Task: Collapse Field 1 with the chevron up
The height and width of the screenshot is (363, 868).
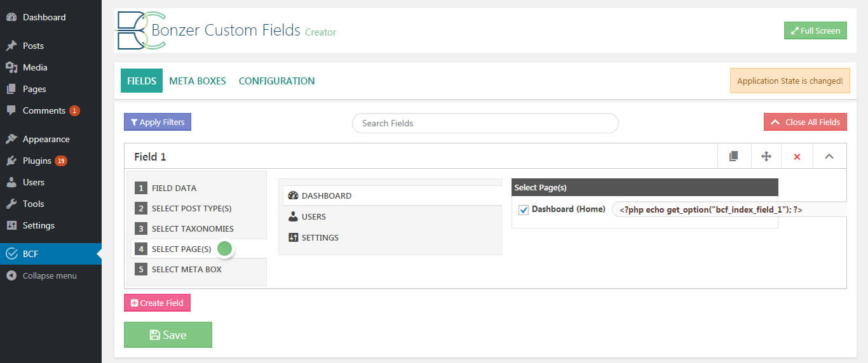Action: point(829,156)
